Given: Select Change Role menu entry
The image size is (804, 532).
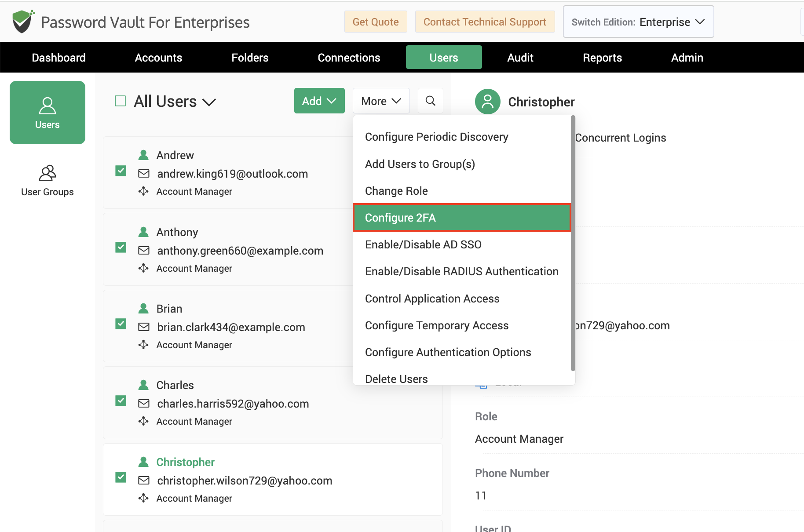Looking at the screenshot, I should [x=462, y=191].
